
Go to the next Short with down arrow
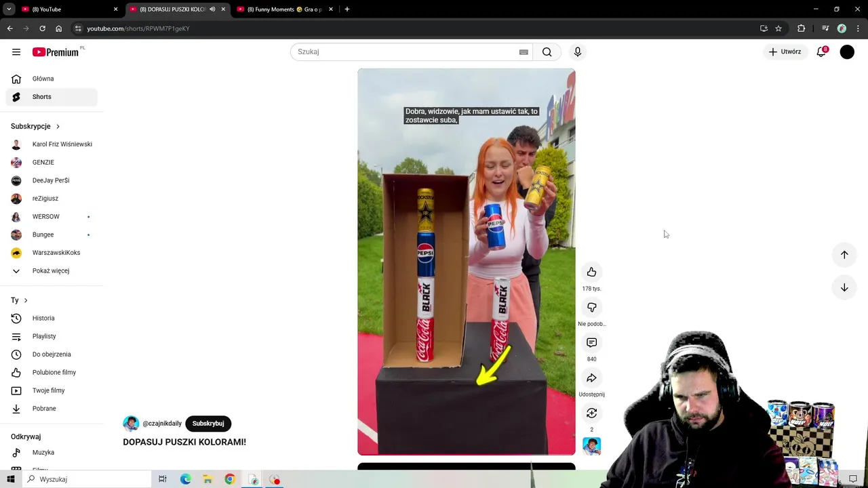coord(844,287)
